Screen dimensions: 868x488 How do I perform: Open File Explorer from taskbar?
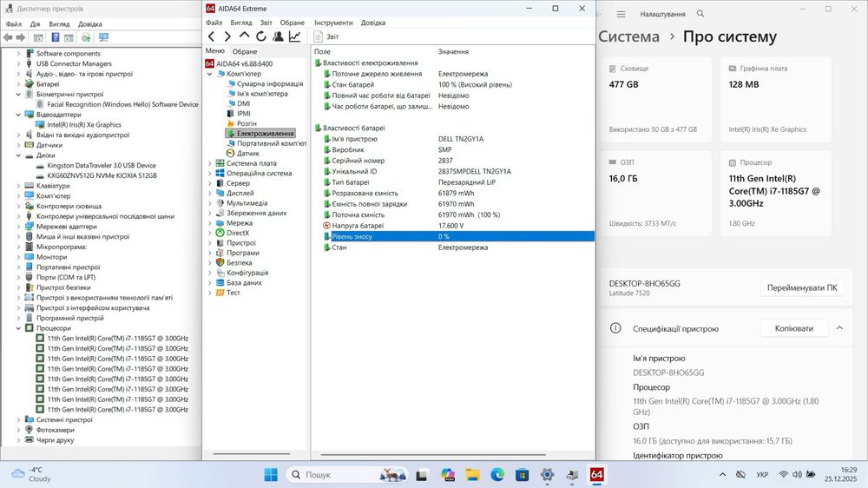(x=472, y=475)
